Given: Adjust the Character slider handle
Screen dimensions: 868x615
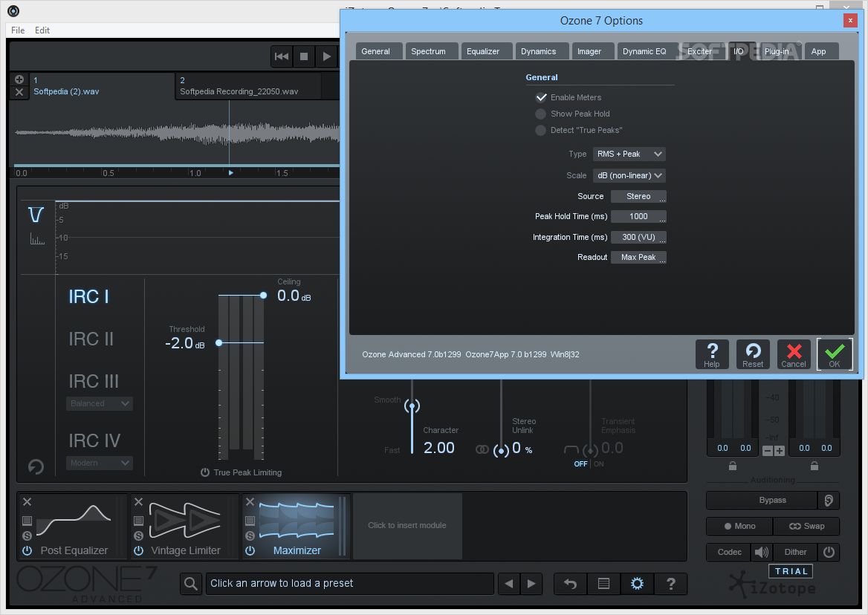Looking at the screenshot, I should pyautogui.click(x=412, y=406).
